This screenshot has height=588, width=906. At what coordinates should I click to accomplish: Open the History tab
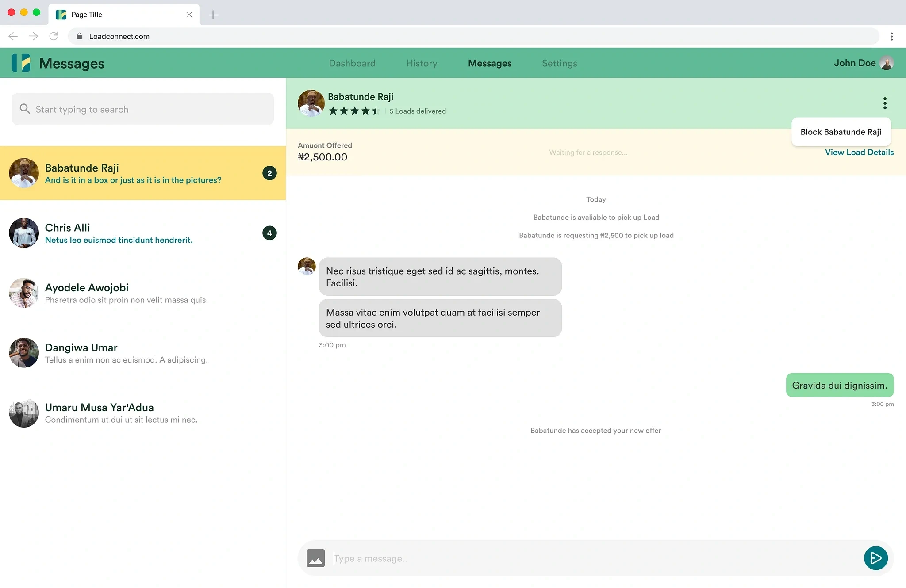422,63
